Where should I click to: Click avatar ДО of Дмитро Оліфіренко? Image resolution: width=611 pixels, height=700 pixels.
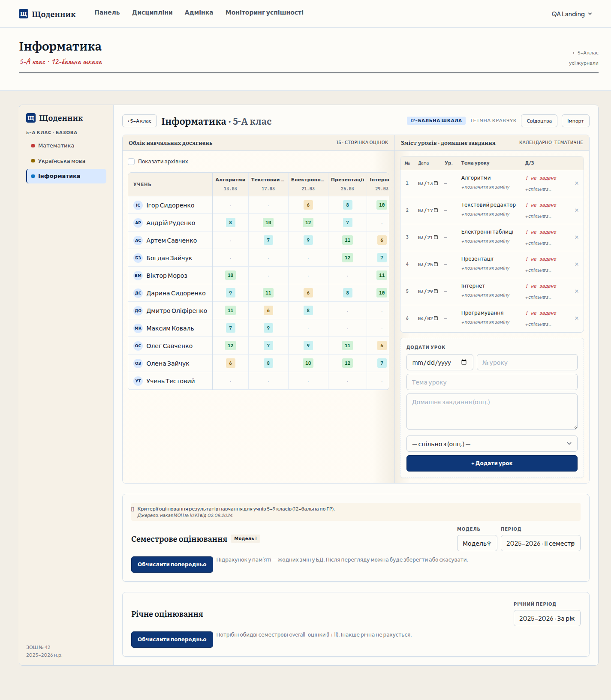pos(138,310)
